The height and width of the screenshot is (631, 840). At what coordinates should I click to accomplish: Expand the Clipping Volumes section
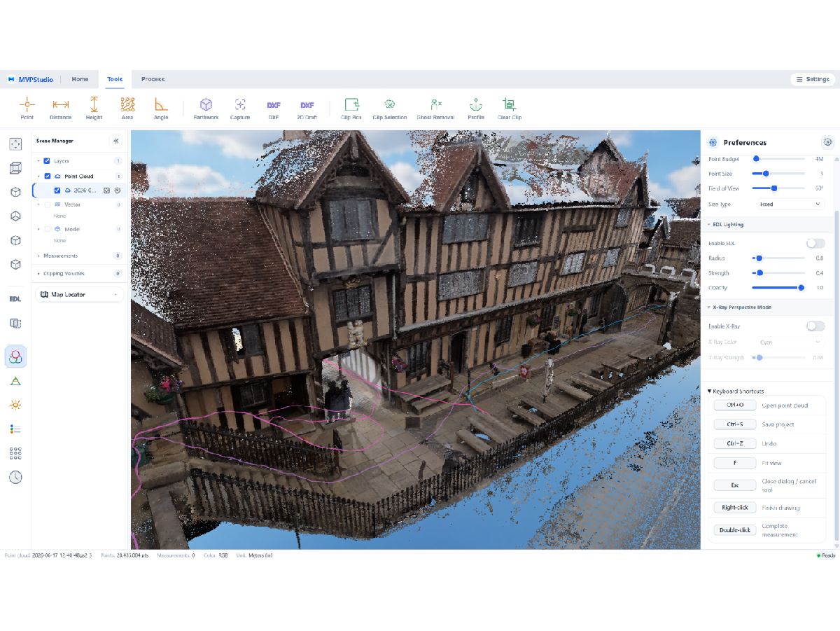click(x=79, y=273)
